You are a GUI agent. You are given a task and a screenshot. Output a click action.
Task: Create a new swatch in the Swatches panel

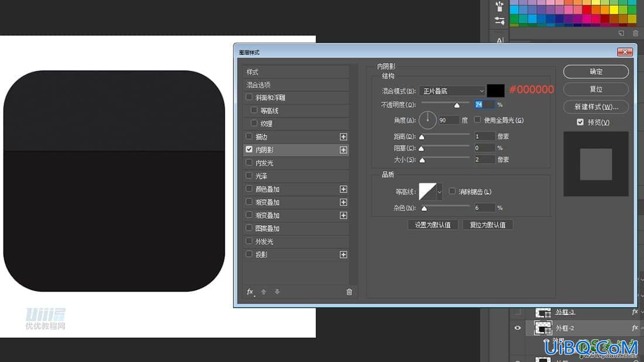tap(621, 33)
